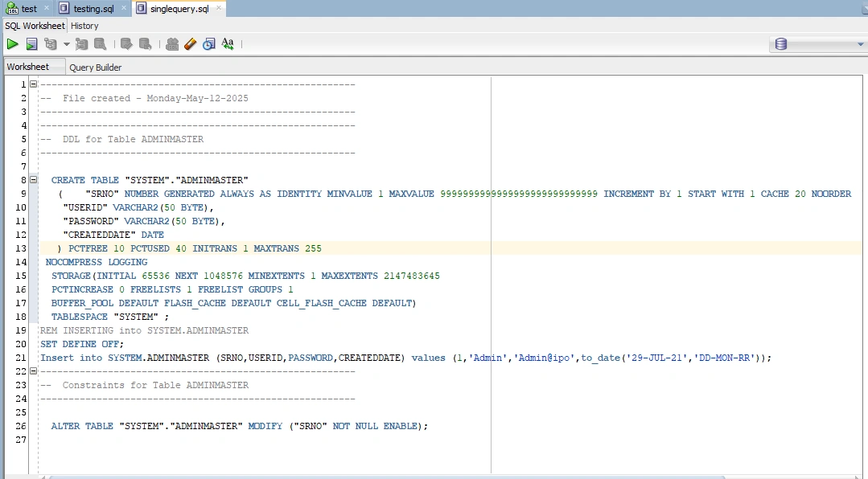Click the Unshared SQL Worksheet icon
Viewport: 868px width, 479px height.
171,44
